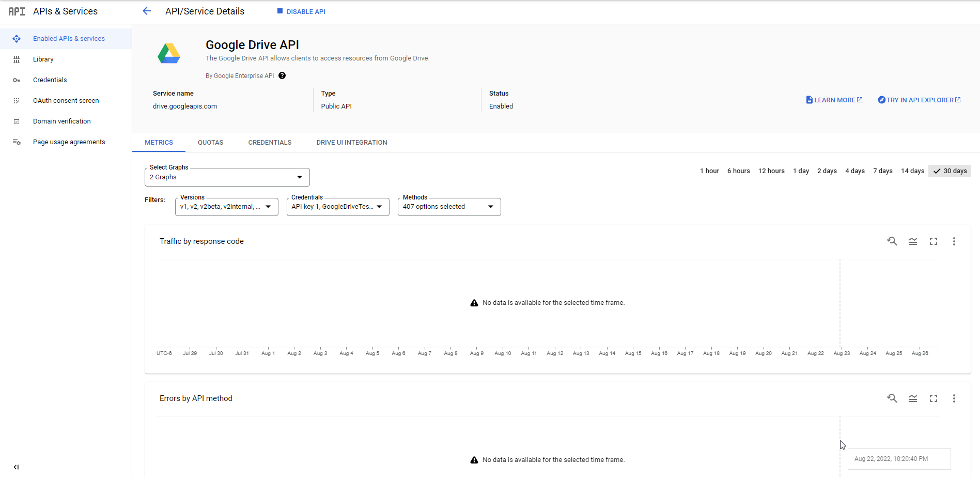Select the 30 days time range
The image size is (980, 478).
(x=950, y=171)
